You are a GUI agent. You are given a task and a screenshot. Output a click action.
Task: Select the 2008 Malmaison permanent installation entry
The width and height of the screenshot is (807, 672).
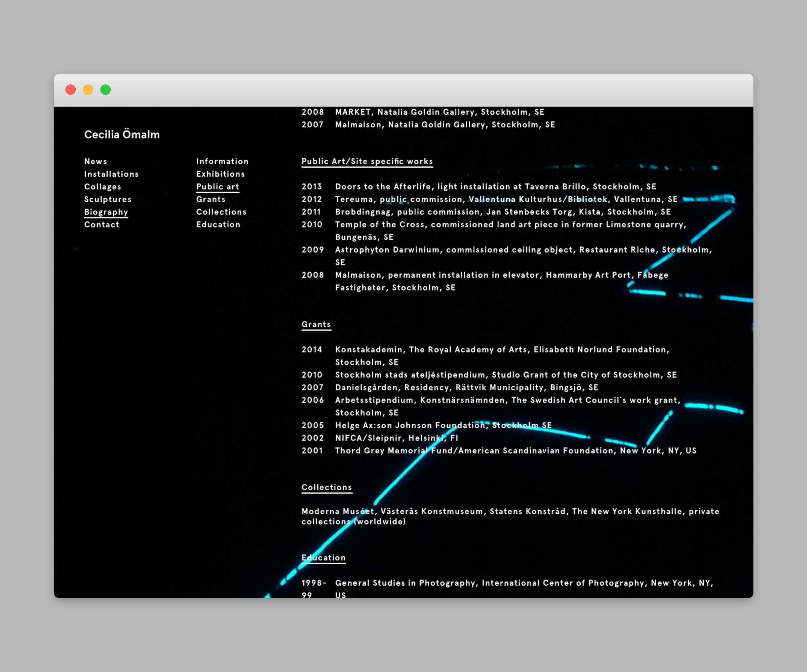pos(485,282)
